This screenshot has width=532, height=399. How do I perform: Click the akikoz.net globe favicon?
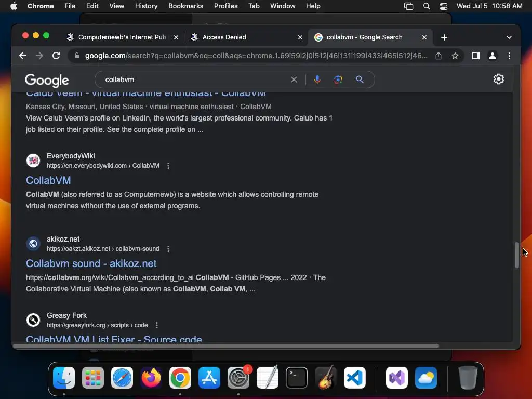click(x=33, y=244)
